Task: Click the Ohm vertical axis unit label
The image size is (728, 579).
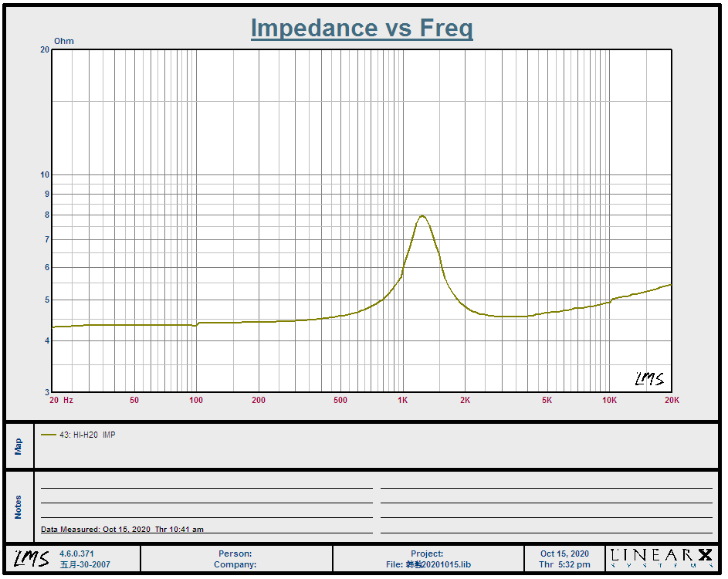Action: (x=64, y=41)
